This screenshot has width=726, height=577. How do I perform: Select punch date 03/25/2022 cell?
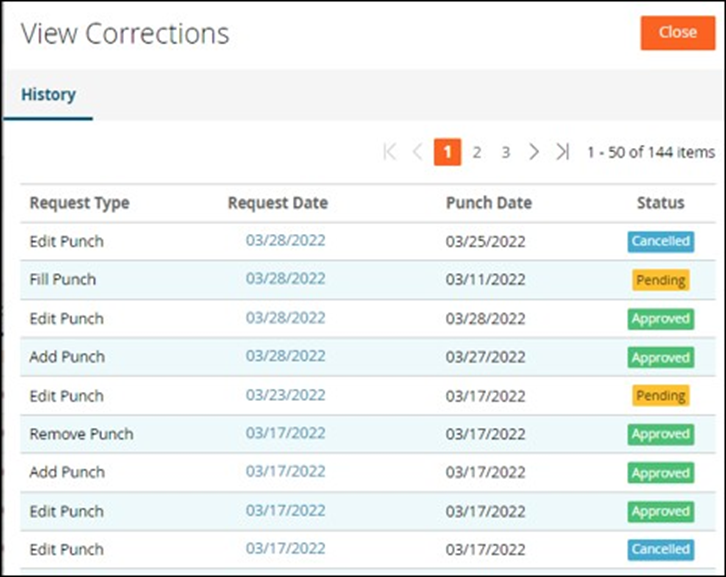(485, 242)
